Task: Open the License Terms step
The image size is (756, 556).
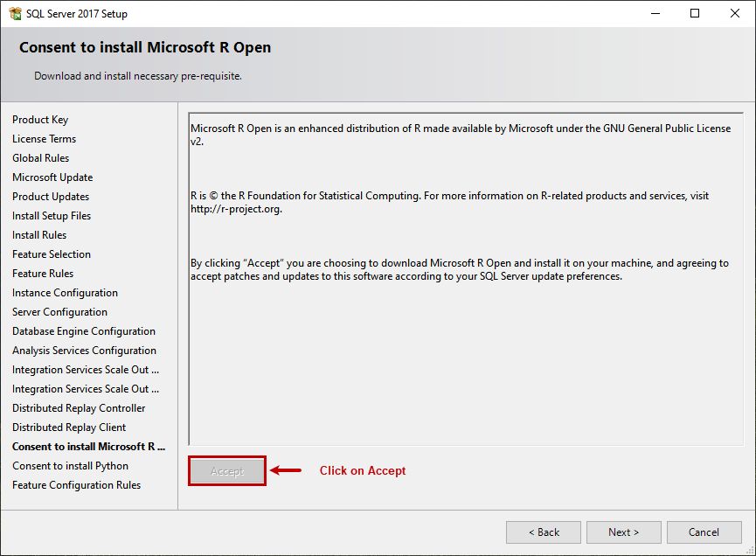Action: click(x=44, y=139)
